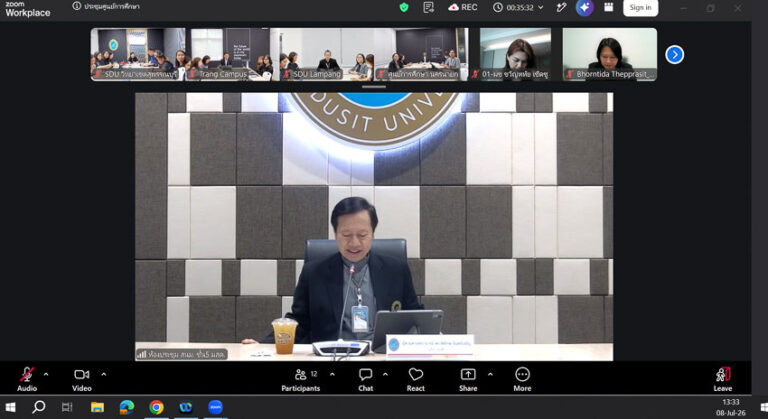Show next participants with blue arrow
Image resolution: width=768 pixels, height=419 pixels.
[674, 54]
